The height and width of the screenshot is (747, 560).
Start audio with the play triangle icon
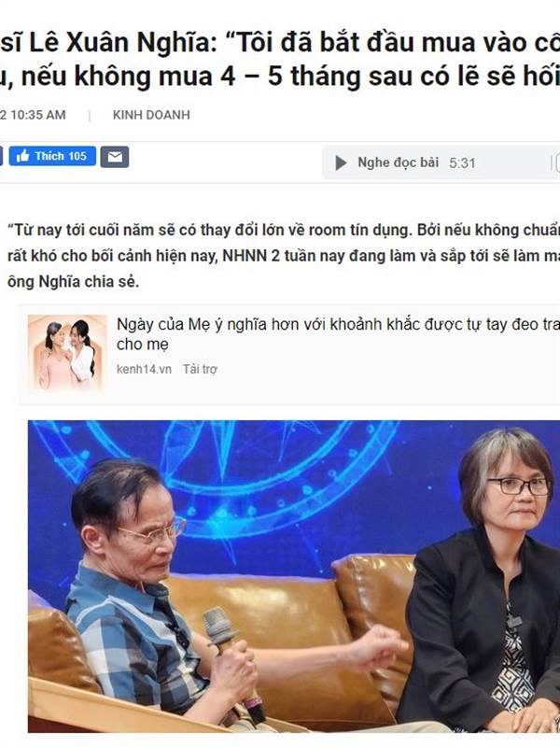coord(341,162)
